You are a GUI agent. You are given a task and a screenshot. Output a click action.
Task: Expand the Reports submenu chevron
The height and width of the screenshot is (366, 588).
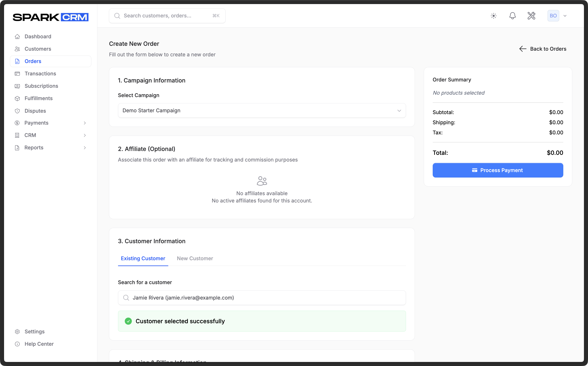pos(85,148)
